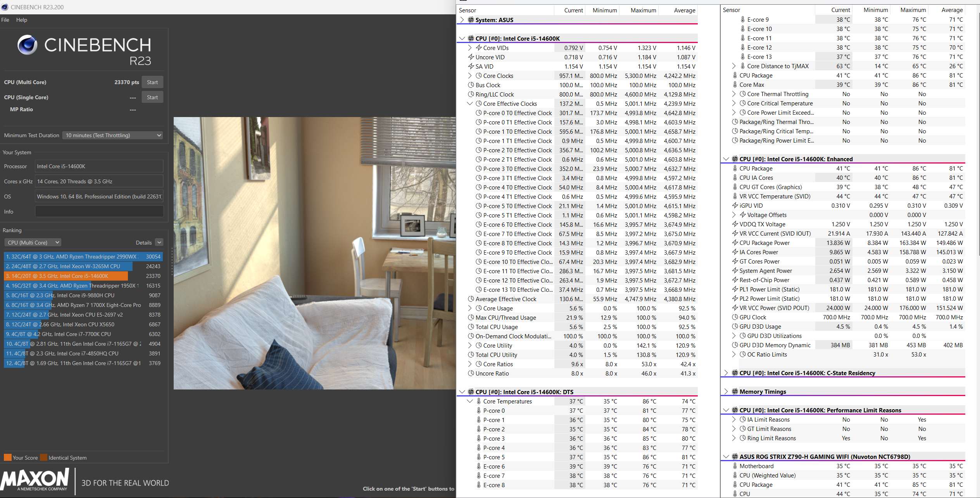Expand the Core Distance to TjMAX row
The image size is (980, 498).
[734, 66]
